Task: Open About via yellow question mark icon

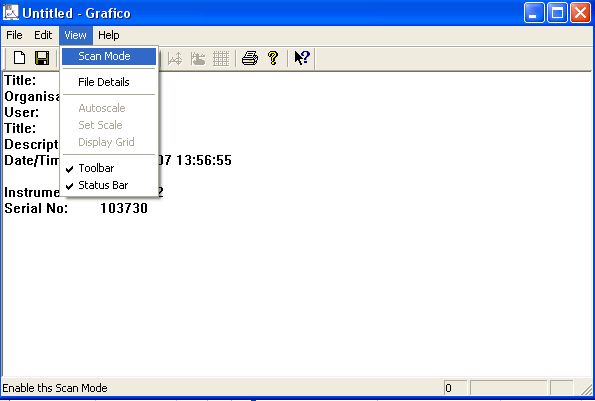Action: pos(273,58)
